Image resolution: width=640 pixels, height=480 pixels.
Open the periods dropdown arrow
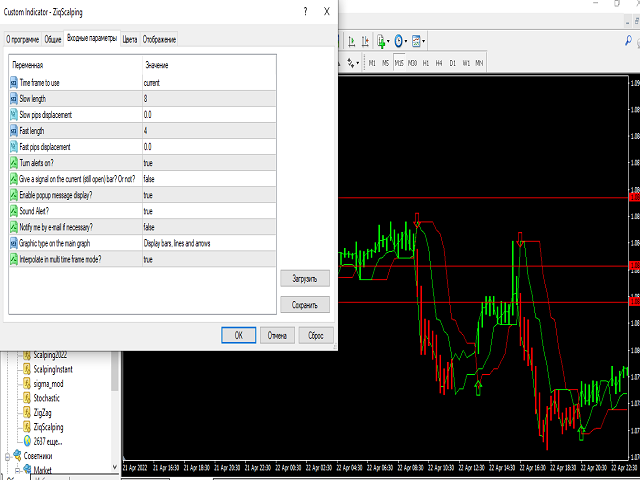(406, 41)
